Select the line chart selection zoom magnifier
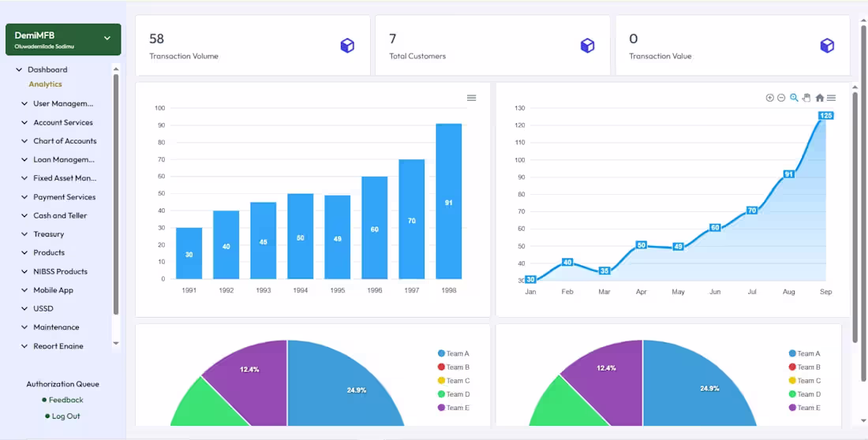868x440 pixels. [794, 98]
